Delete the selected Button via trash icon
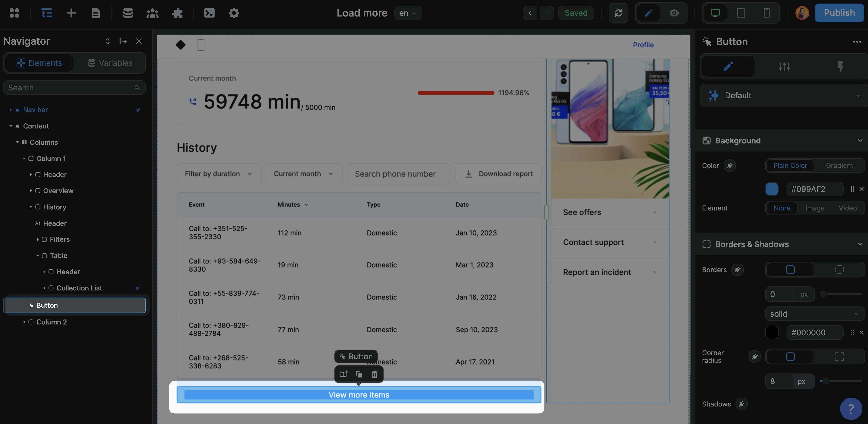 pos(374,374)
